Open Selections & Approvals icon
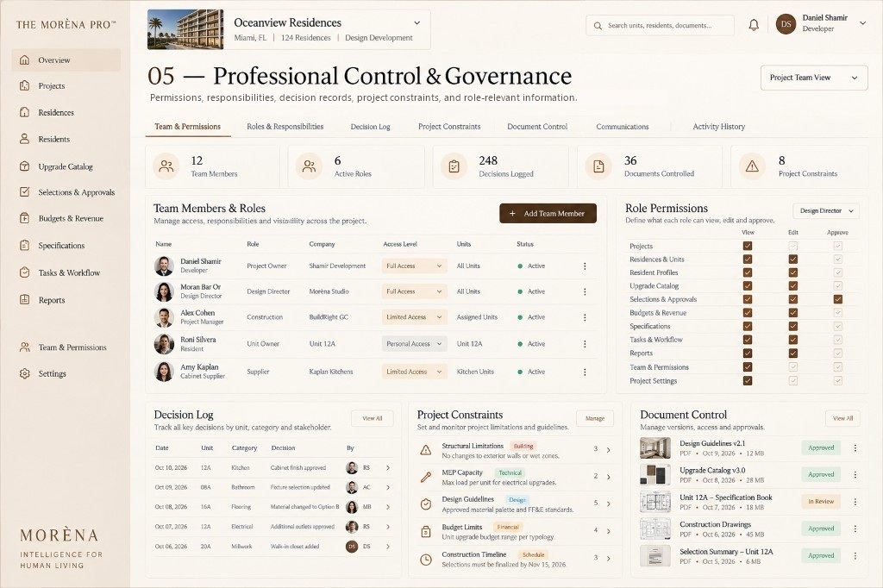883x588 pixels. [x=24, y=192]
